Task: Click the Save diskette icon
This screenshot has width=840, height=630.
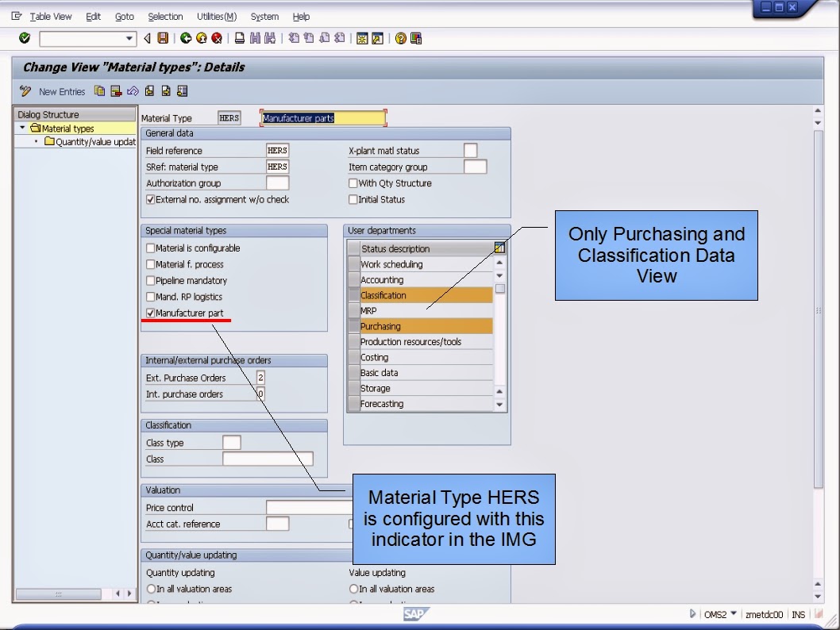Action: tap(163, 38)
